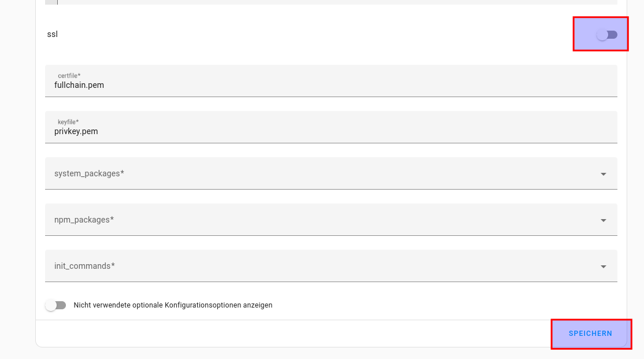The height and width of the screenshot is (359, 644).
Task: Click inside the init_commands field
Action: pyautogui.click(x=289, y=266)
